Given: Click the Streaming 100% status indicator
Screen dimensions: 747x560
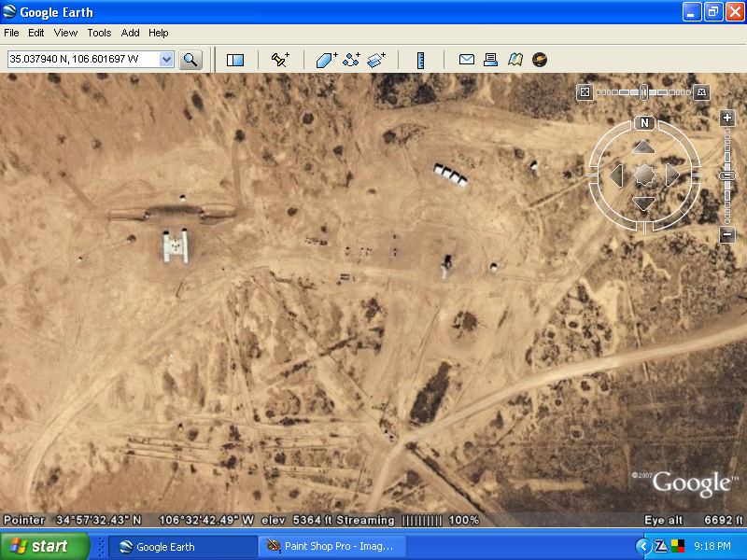Looking at the screenshot, I should [408, 520].
